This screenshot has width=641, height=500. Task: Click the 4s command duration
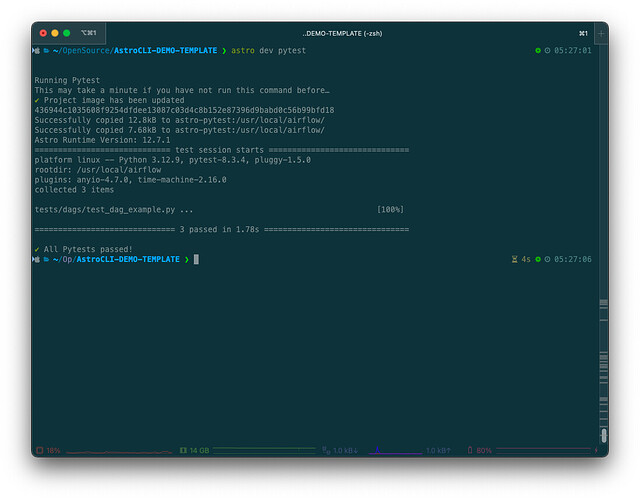pos(525,259)
